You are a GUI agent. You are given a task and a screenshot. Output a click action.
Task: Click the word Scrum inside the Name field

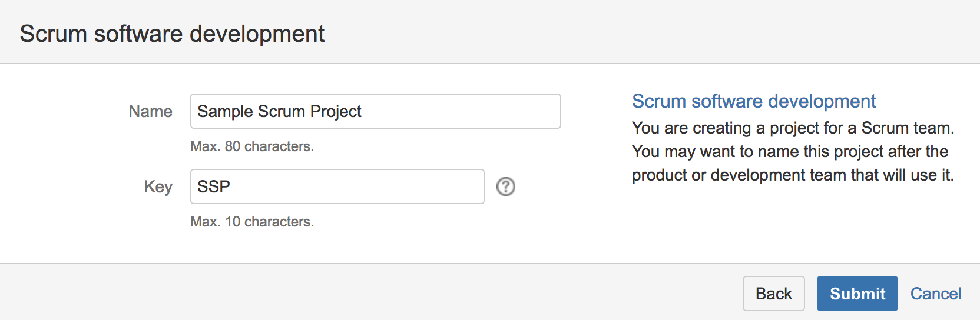(282, 111)
